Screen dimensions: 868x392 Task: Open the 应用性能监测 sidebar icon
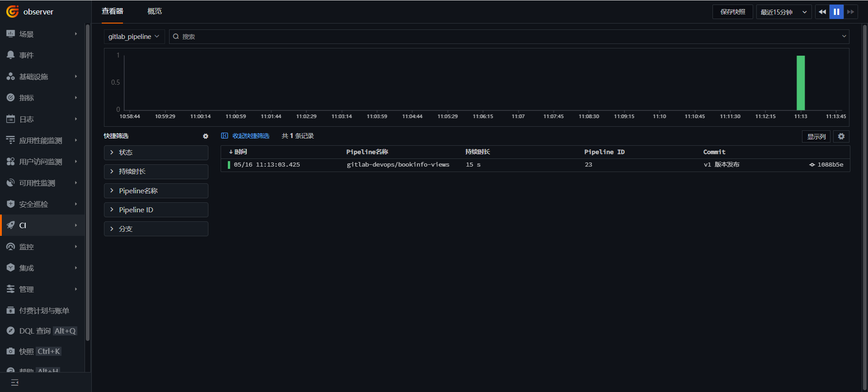pyautogui.click(x=10, y=140)
